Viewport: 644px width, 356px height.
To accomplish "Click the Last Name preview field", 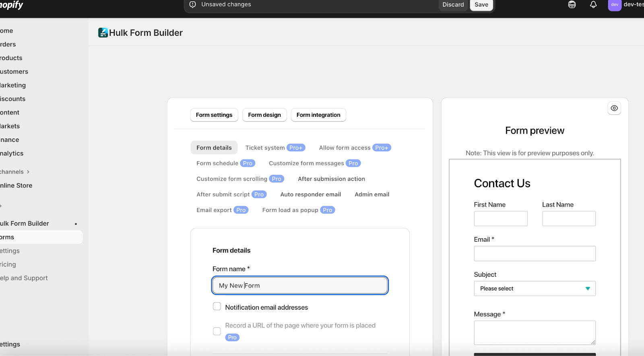I will pyautogui.click(x=569, y=219).
